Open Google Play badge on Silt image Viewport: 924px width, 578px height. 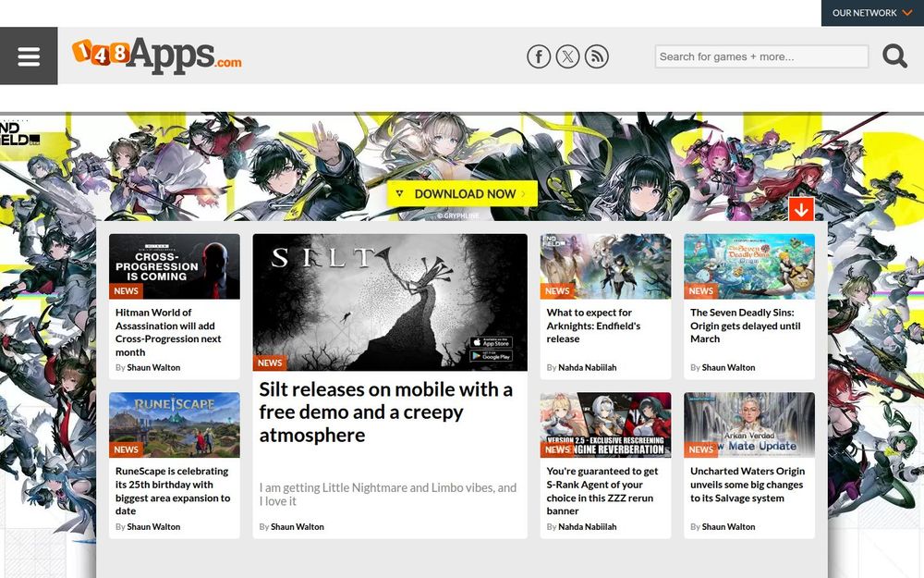(491, 356)
